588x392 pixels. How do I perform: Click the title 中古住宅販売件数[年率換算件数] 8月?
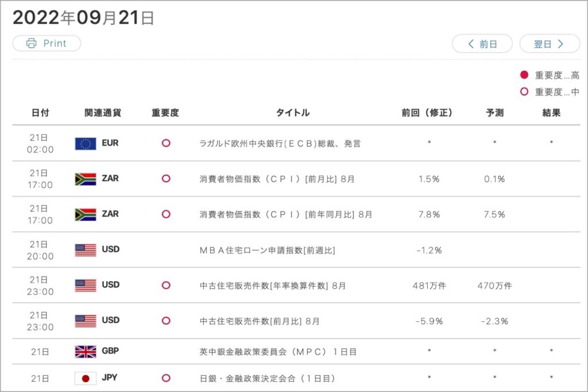(x=273, y=286)
